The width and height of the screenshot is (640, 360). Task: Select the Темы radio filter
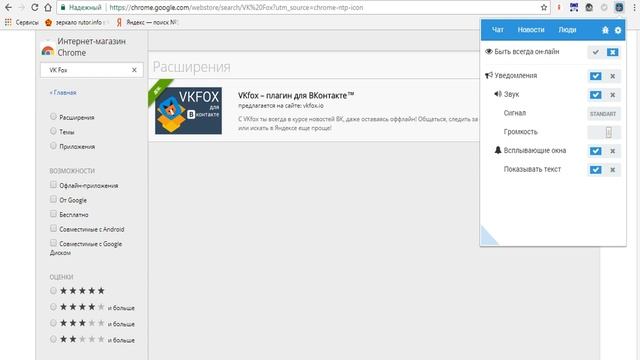tap(53, 131)
